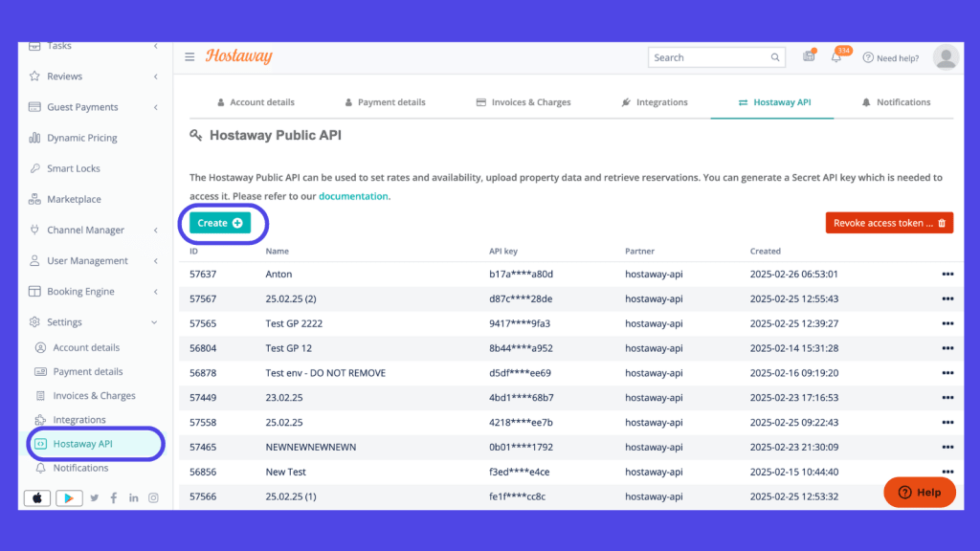The height and width of the screenshot is (551, 980).
Task: Collapse the Settings section chevron
Action: [154, 322]
